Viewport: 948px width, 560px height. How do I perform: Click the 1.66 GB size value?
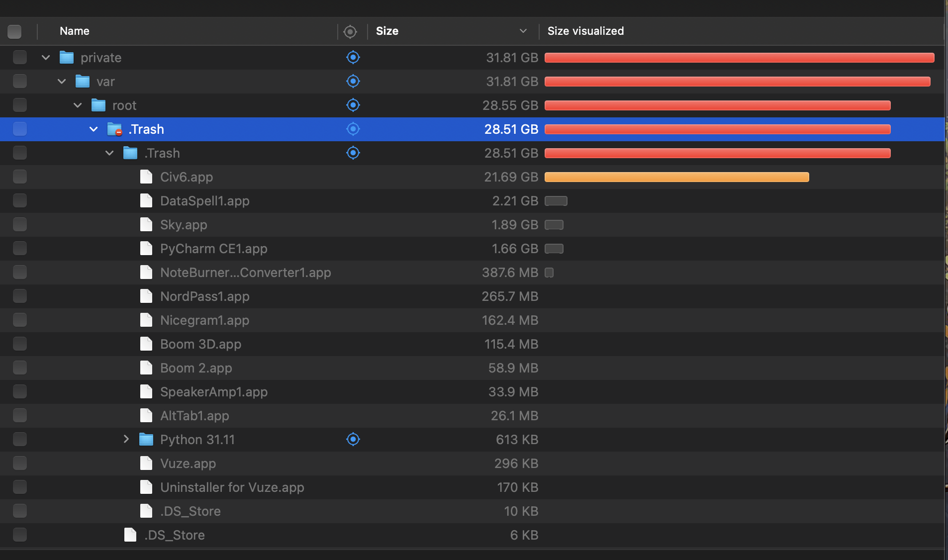coord(515,249)
